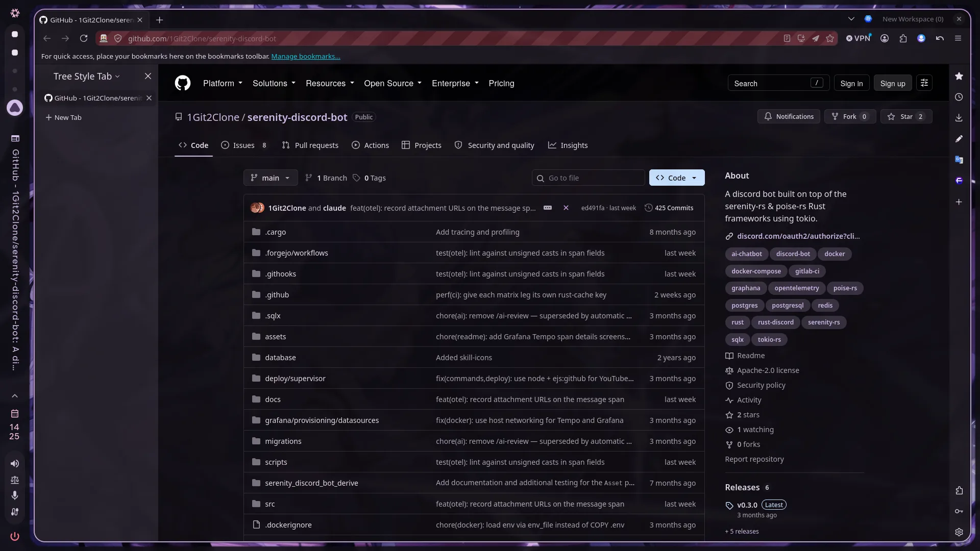The image size is (980, 551).
Task: Click the GitHub Search field
Action: coord(778,83)
